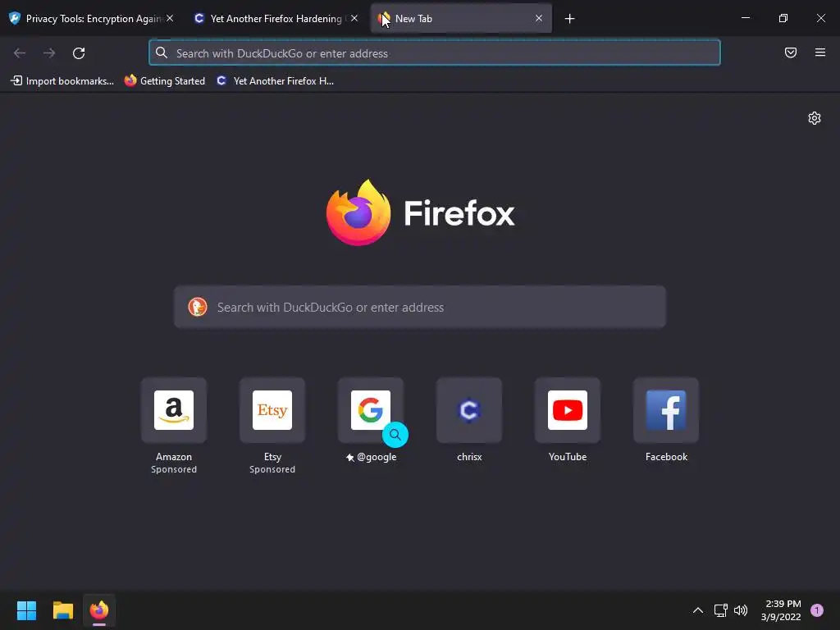Click Import bookmarks in bookmarks toolbar
Screen dimensions: 840x630
[x=62, y=81]
